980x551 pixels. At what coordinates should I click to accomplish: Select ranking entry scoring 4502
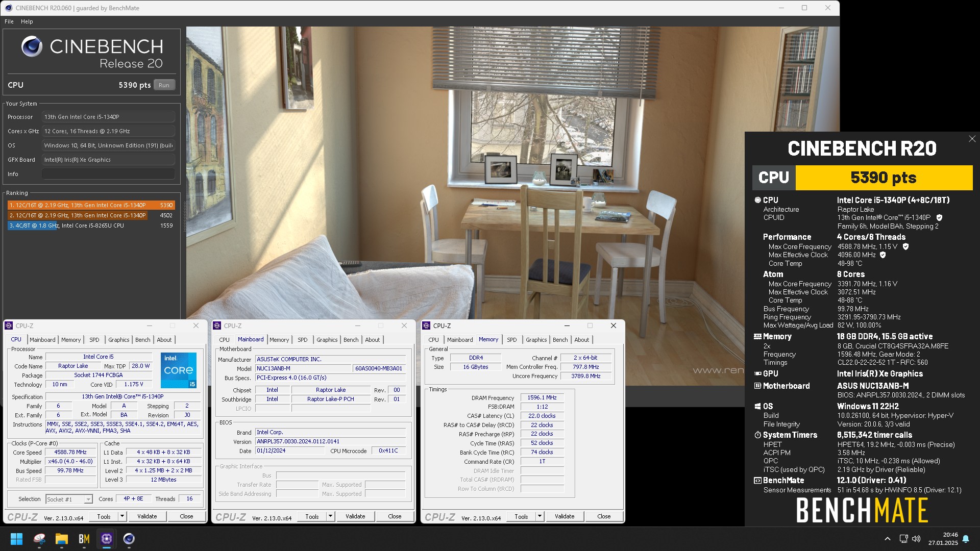tap(91, 215)
